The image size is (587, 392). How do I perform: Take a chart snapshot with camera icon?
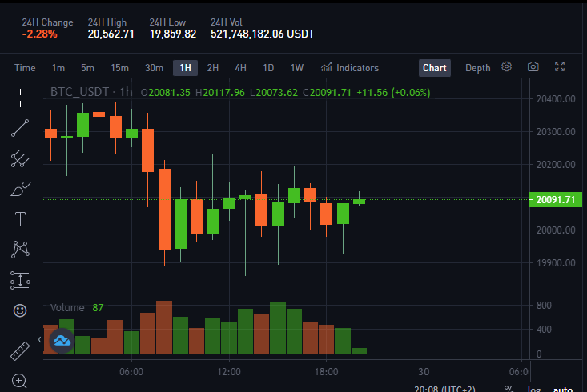click(533, 66)
